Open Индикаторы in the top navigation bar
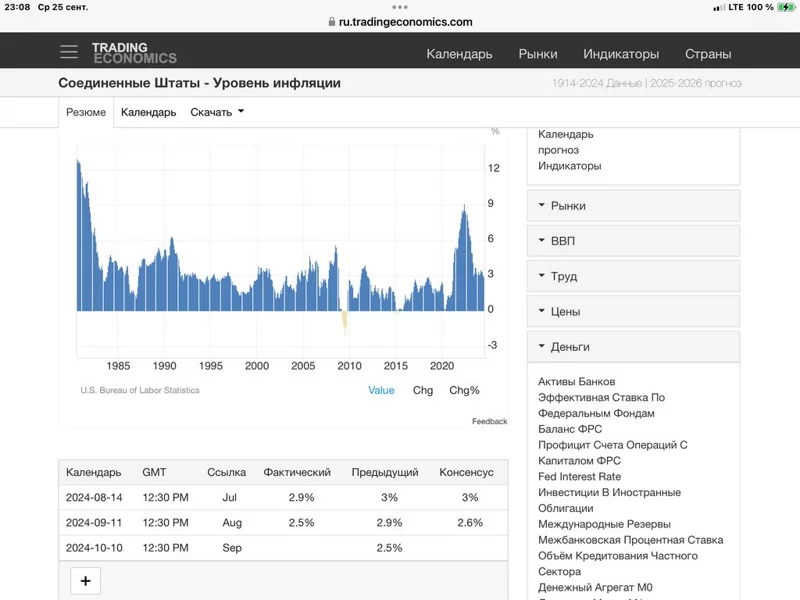This screenshot has width=800, height=600. pos(621,54)
